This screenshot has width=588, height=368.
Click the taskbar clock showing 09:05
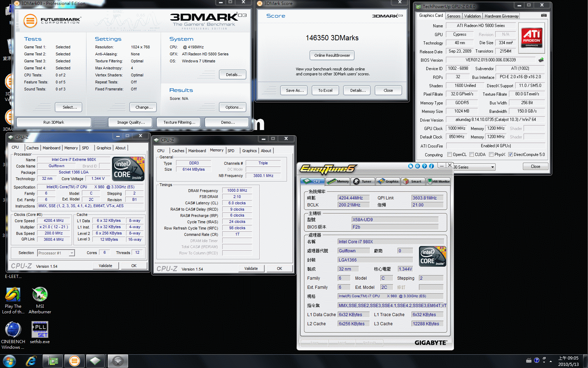click(568, 361)
